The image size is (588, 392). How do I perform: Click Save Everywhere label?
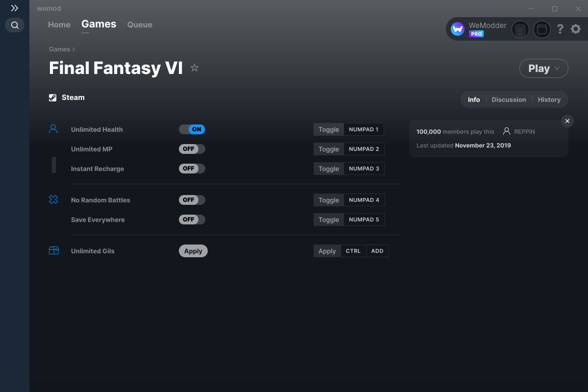(98, 220)
